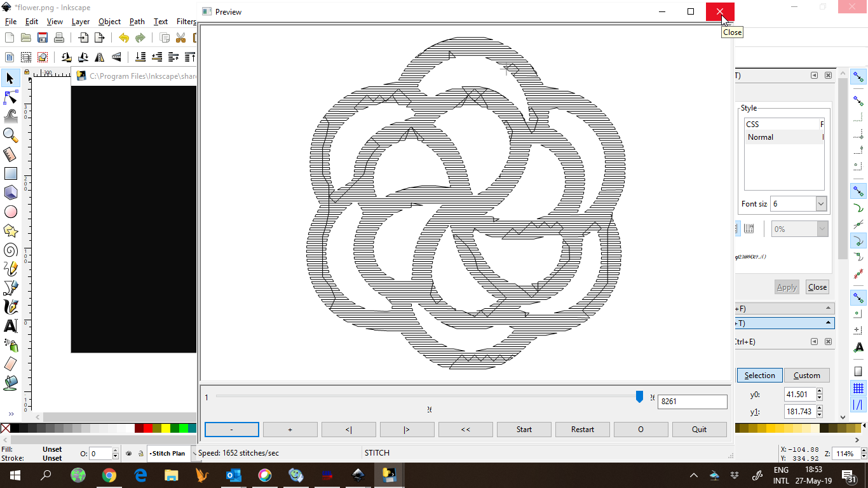The height and width of the screenshot is (488, 868).
Task: Toggle snap to text baseline button
Action: [x=858, y=348]
